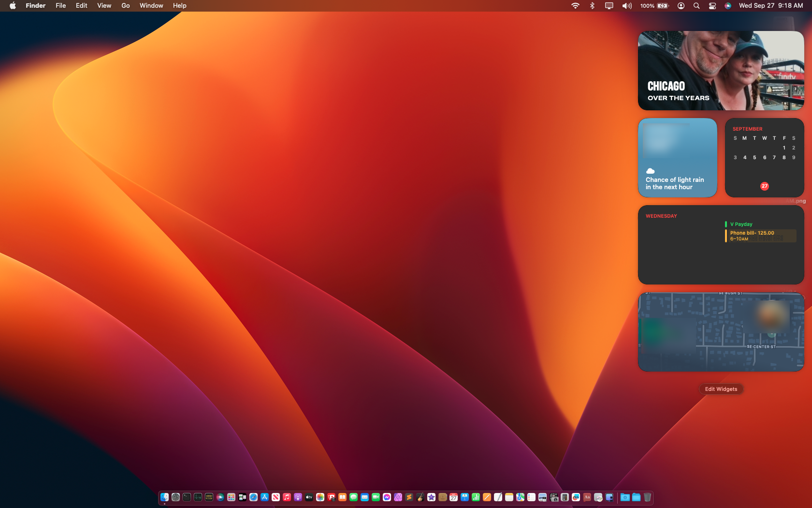
Task: Open Mail from the dock
Action: tap(364, 497)
